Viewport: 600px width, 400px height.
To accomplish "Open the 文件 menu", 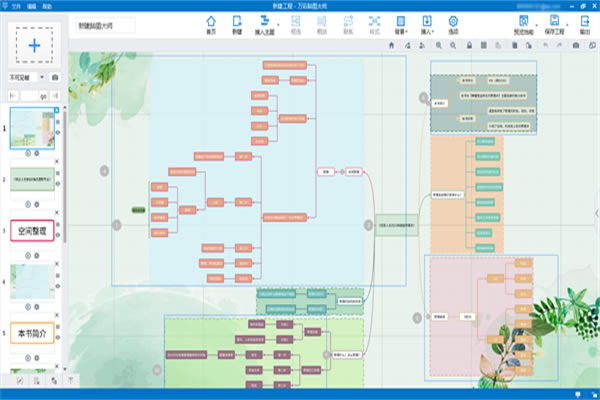I will click(16, 6).
